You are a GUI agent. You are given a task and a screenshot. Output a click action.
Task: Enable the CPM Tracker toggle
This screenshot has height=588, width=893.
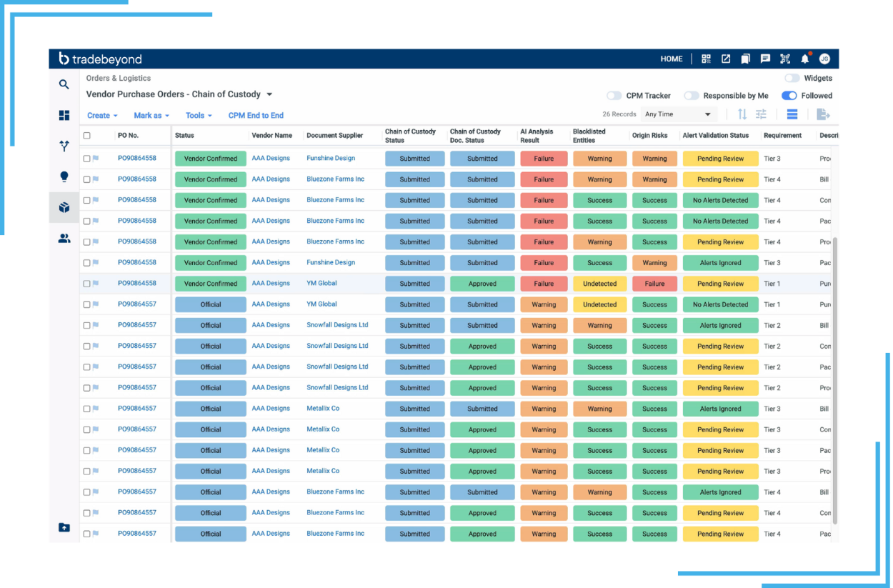[614, 96]
